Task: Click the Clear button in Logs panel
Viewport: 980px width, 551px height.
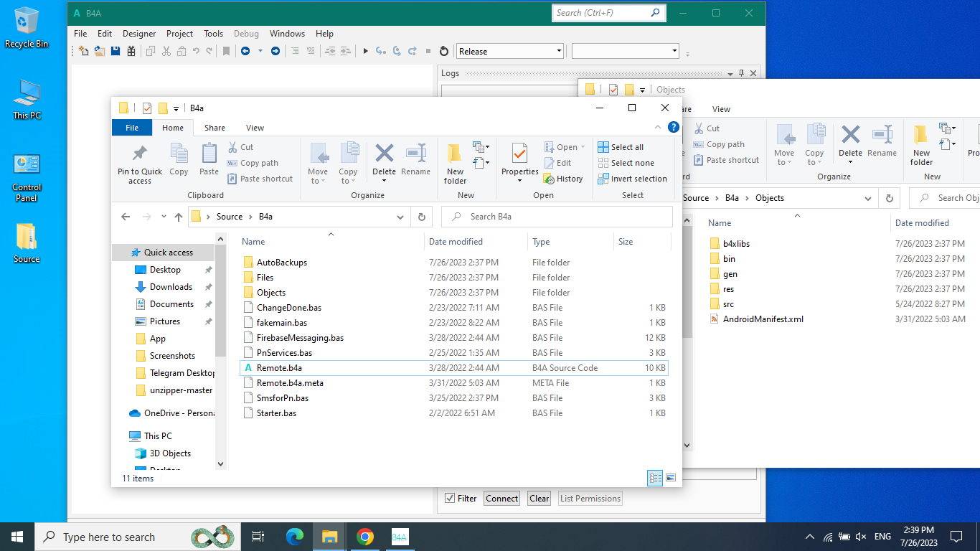Action: (x=540, y=498)
